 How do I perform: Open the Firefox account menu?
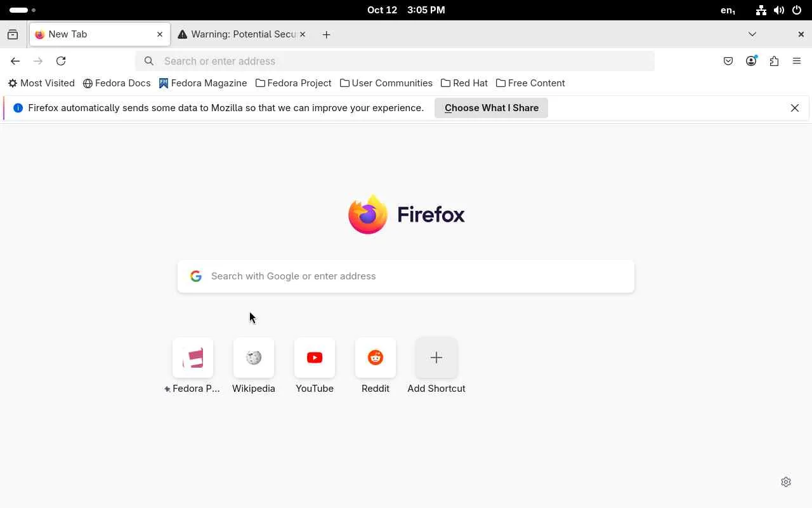(x=751, y=61)
